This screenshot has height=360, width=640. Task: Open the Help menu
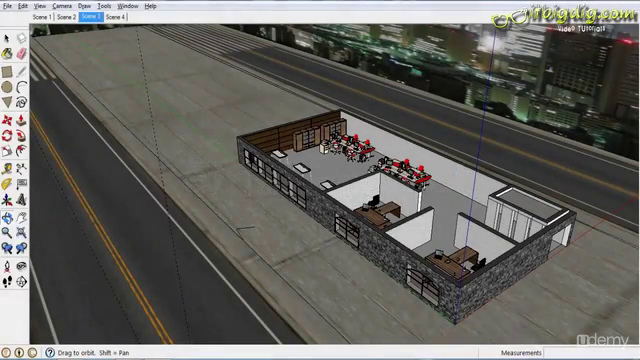(151, 6)
